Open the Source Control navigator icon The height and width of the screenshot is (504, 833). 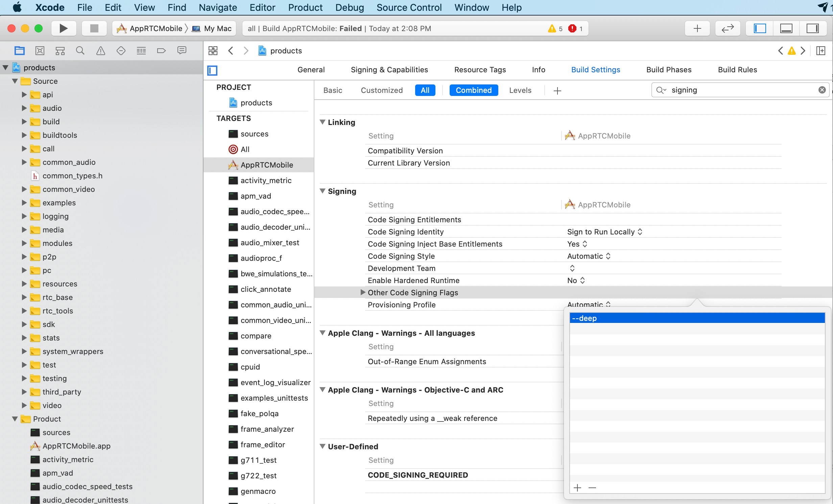40,51
